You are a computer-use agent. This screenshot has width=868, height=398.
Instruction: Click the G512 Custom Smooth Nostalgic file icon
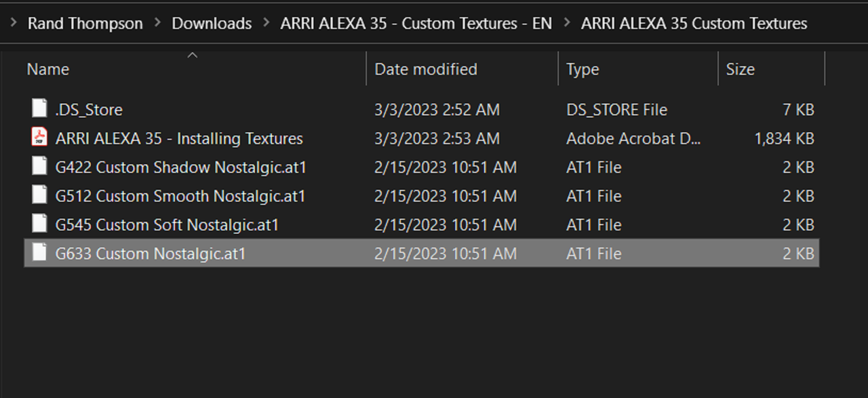pyautogui.click(x=39, y=195)
